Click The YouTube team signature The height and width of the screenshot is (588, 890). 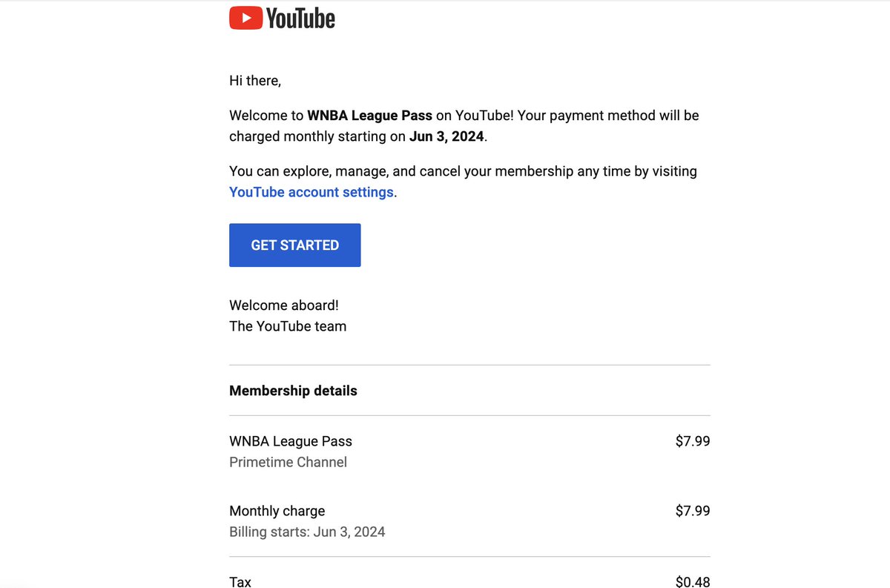[x=288, y=326]
